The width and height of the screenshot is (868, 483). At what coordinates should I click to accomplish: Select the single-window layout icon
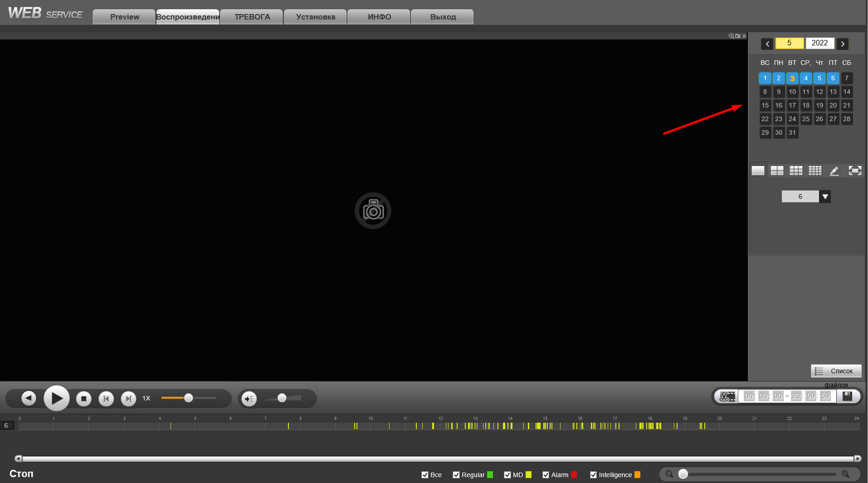pyautogui.click(x=758, y=171)
